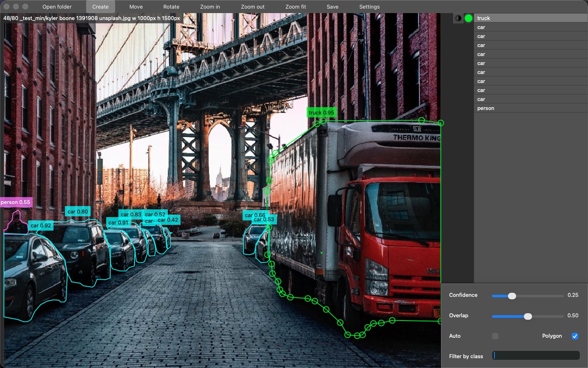Click the green class color circle
Image resolution: width=588 pixels, height=368 pixels.
click(x=468, y=18)
